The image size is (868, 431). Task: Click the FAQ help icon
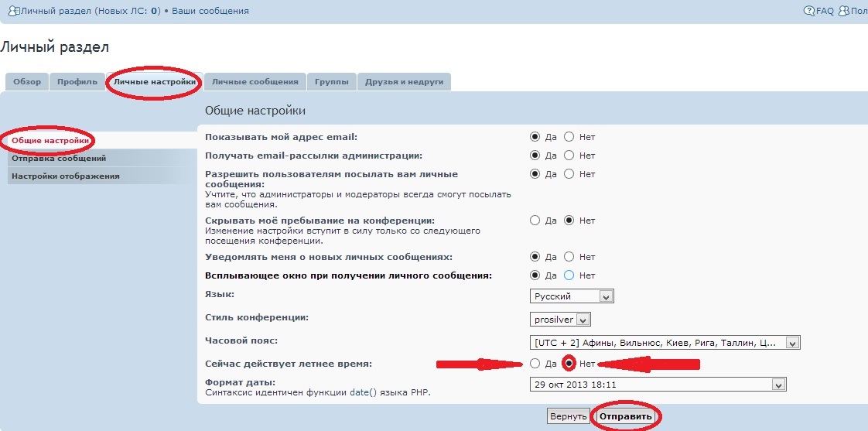tap(809, 12)
